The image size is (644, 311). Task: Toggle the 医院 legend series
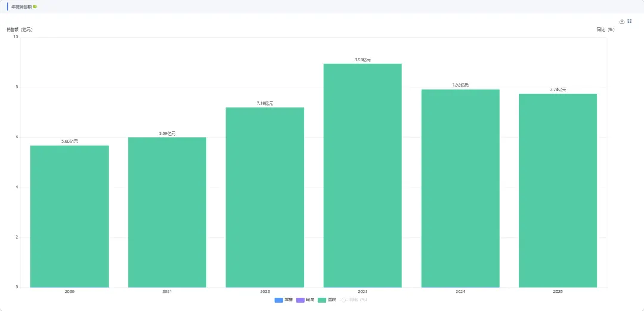pos(332,300)
